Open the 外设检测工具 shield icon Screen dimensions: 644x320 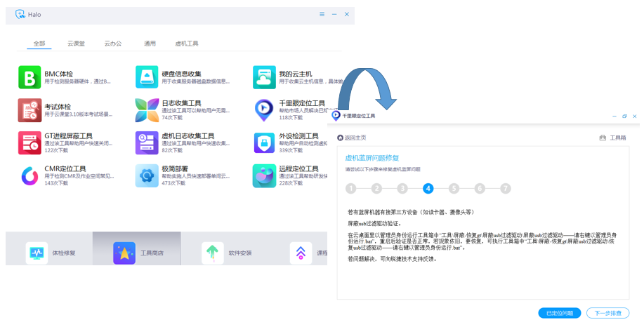click(264, 143)
